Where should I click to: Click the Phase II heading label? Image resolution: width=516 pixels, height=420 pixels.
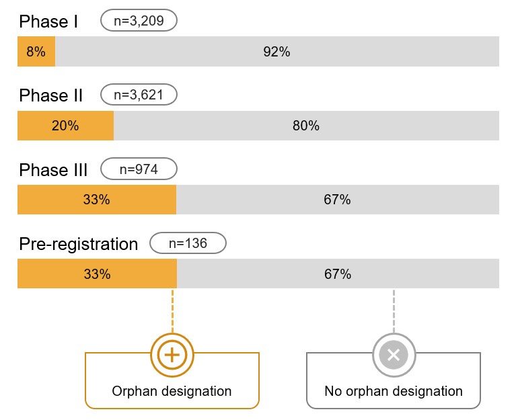tap(51, 95)
